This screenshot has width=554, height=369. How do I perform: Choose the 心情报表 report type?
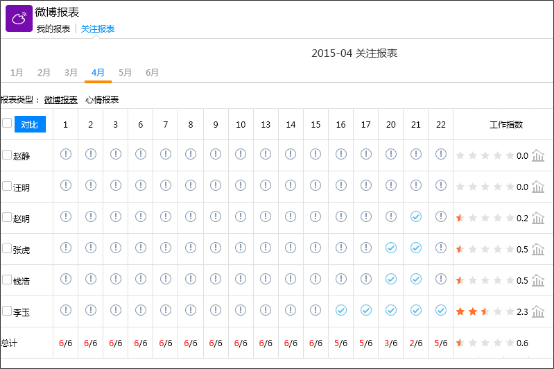(102, 100)
